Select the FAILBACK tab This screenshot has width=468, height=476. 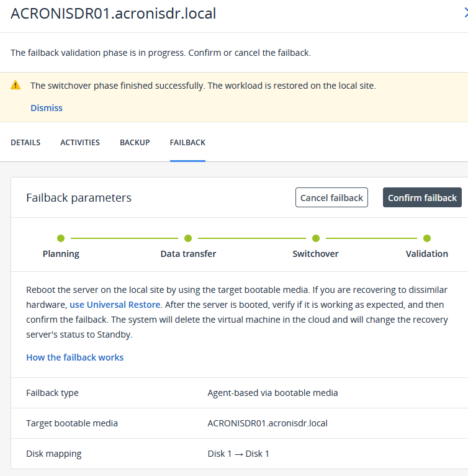[x=187, y=142]
